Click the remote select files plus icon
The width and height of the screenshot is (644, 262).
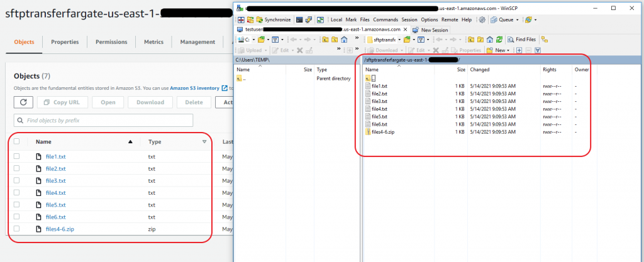coord(519,50)
